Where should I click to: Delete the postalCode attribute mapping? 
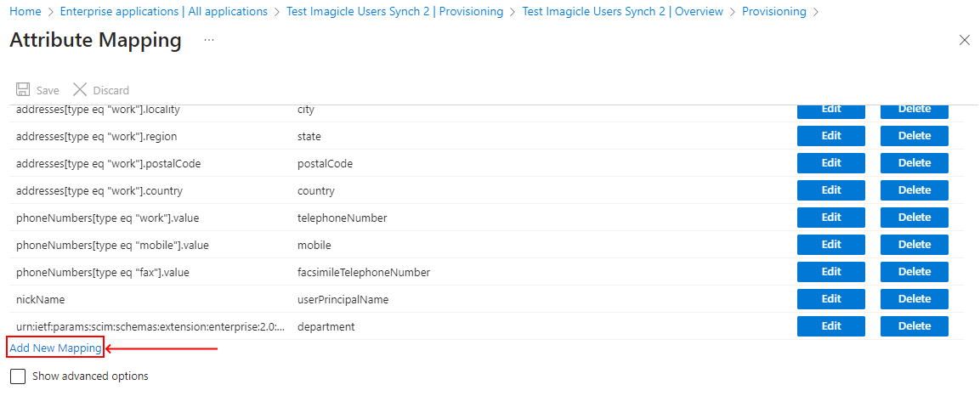914,163
